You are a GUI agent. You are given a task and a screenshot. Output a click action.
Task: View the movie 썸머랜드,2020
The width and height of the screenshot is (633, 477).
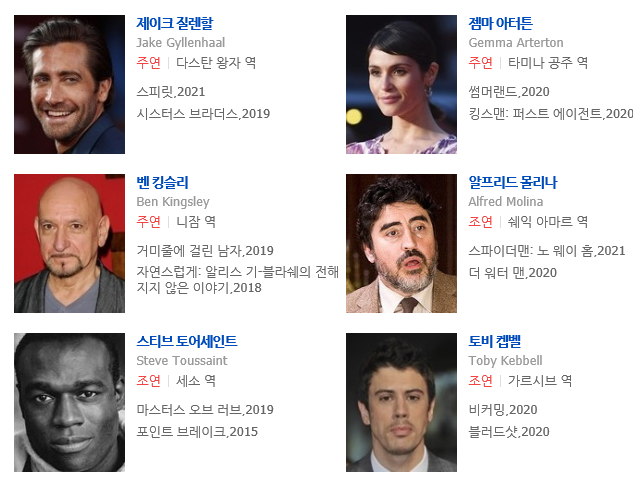[x=509, y=92]
